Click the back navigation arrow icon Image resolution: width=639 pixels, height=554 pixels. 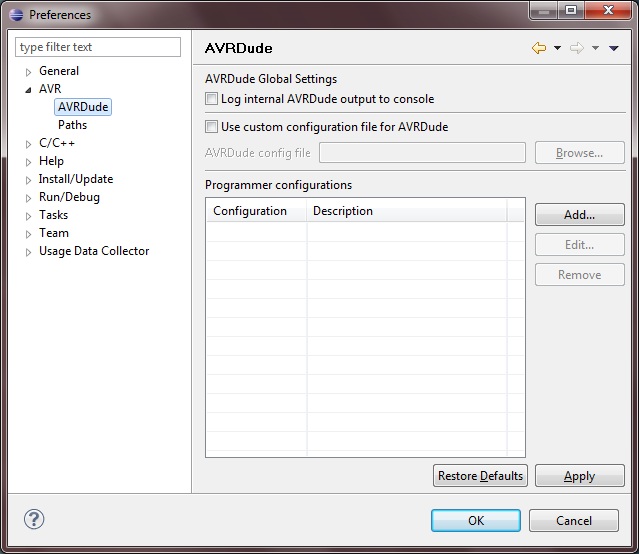pos(539,48)
